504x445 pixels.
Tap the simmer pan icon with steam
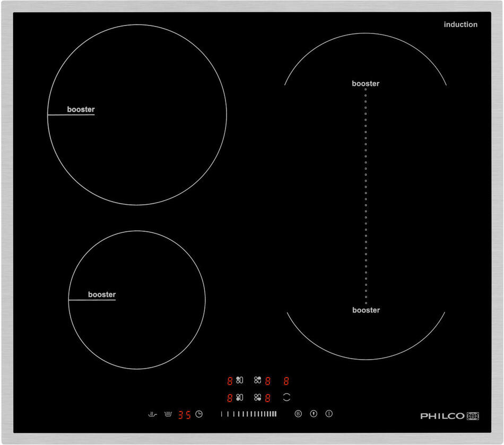click(153, 414)
